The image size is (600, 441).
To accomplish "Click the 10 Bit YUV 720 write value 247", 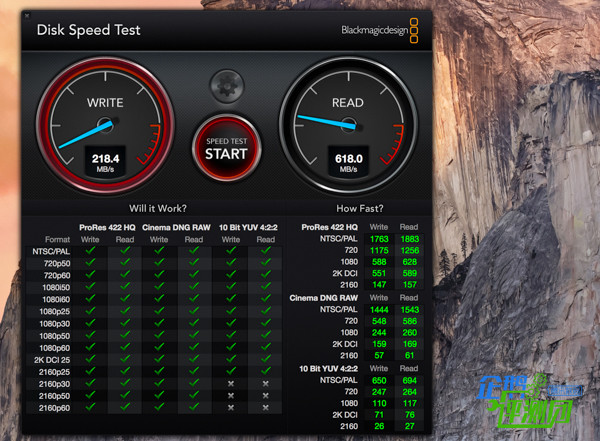I will click(379, 392).
